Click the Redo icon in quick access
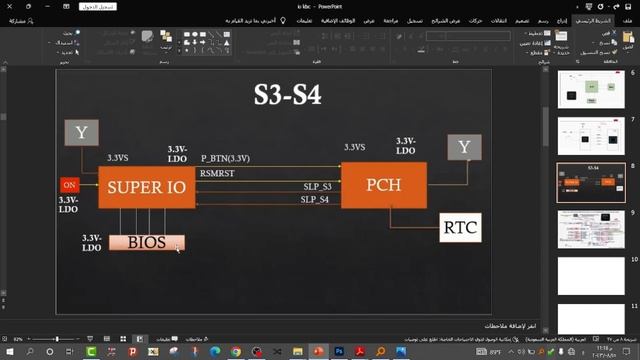The height and width of the screenshot is (360, 640). tap(601, 7)
